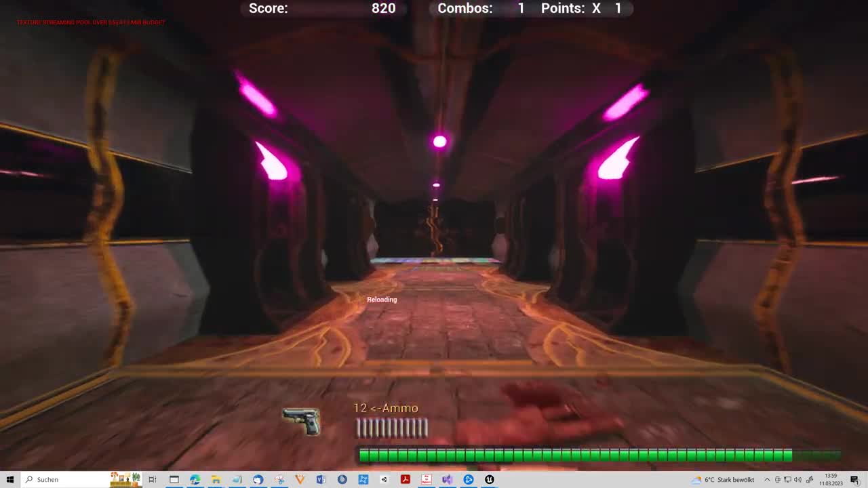868x488 pixels.
Task: Open the Task View button
Action: (x=153, y=479)
